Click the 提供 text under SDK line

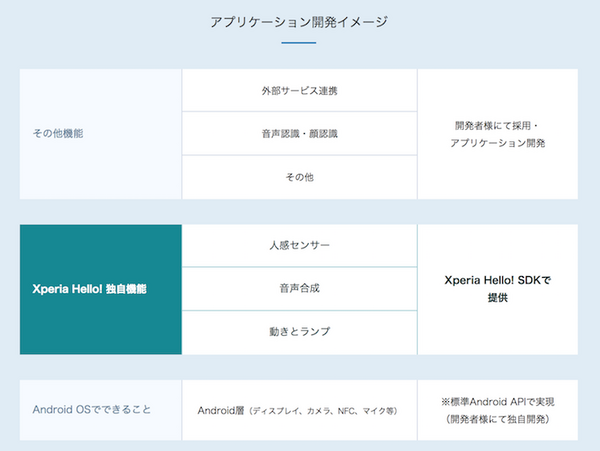pyautogui.click(x=497, y=298)
